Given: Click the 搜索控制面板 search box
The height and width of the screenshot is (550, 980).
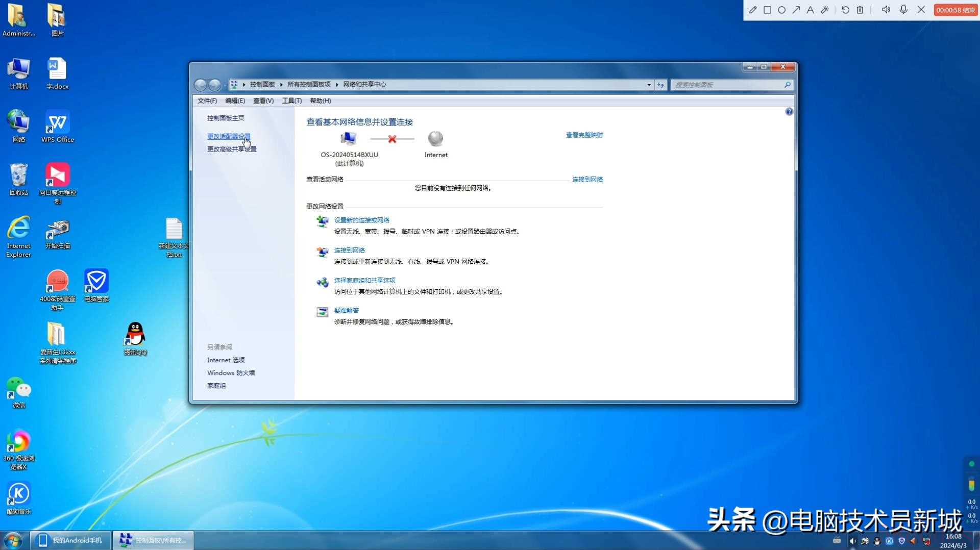Looking at the screenshot, I should [x=727, y=85].
